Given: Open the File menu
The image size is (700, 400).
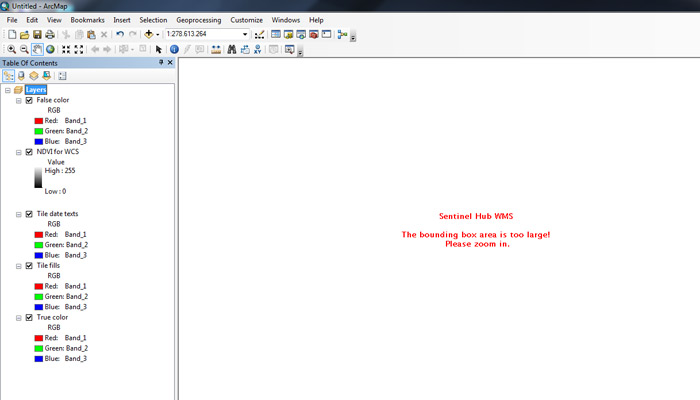Looking at the screenshot, I should (x=12, y=20).
